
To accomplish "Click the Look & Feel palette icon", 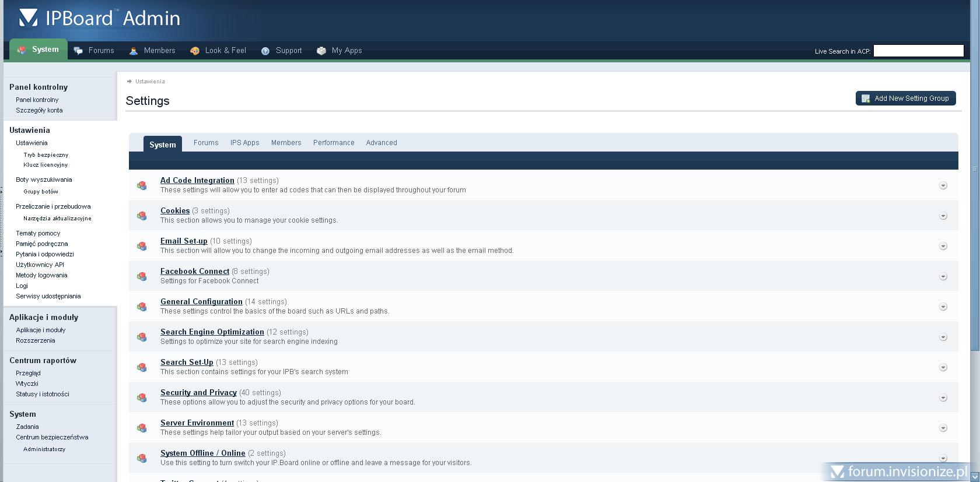I will (195, 51).
